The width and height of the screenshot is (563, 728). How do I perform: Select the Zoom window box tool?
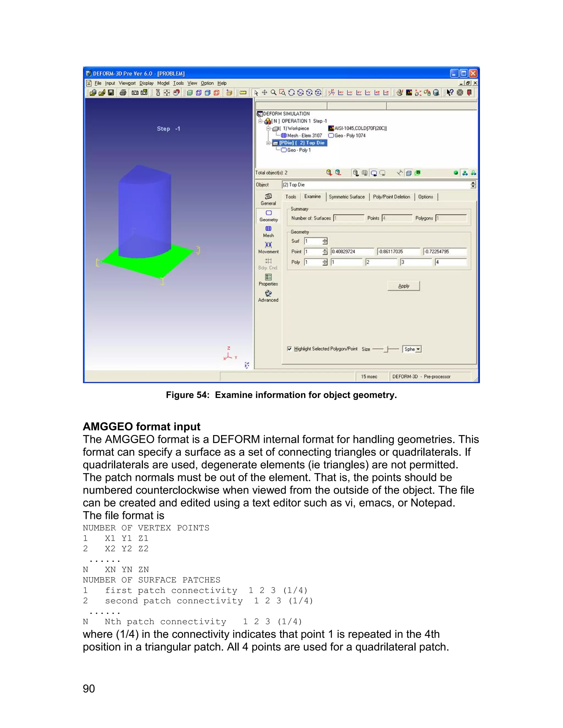[282, 93]
